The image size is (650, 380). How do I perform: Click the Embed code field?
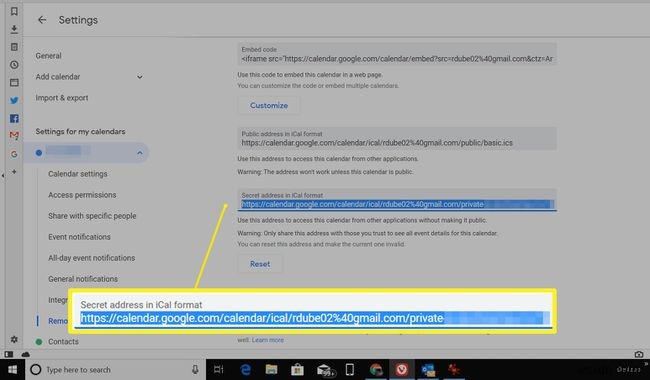(x=397, y=54)
